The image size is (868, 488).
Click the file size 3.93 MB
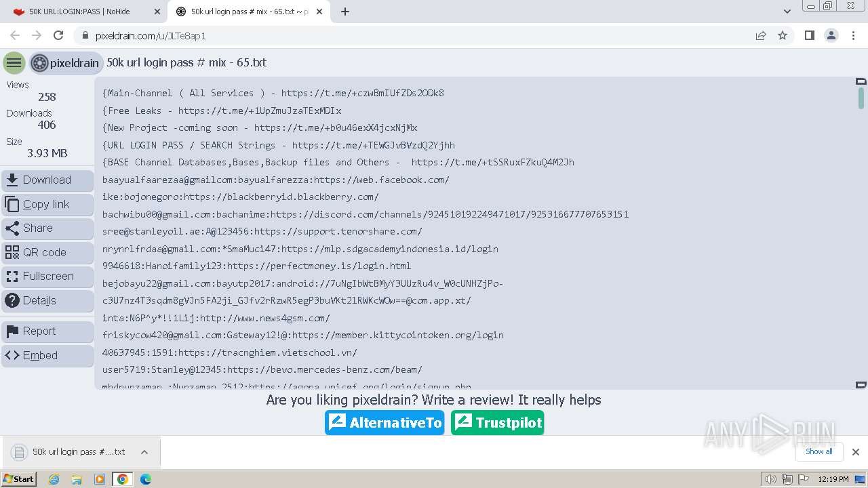click(x=47, y=154)
